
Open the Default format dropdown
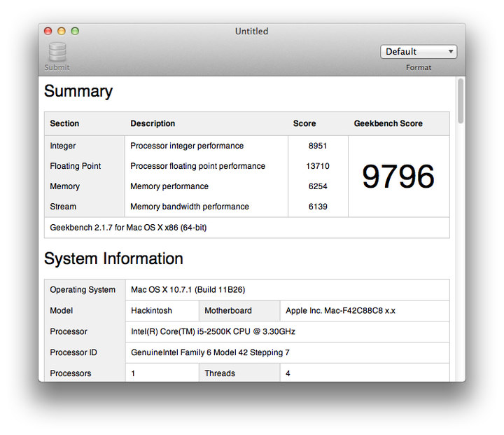coord(419,51)
